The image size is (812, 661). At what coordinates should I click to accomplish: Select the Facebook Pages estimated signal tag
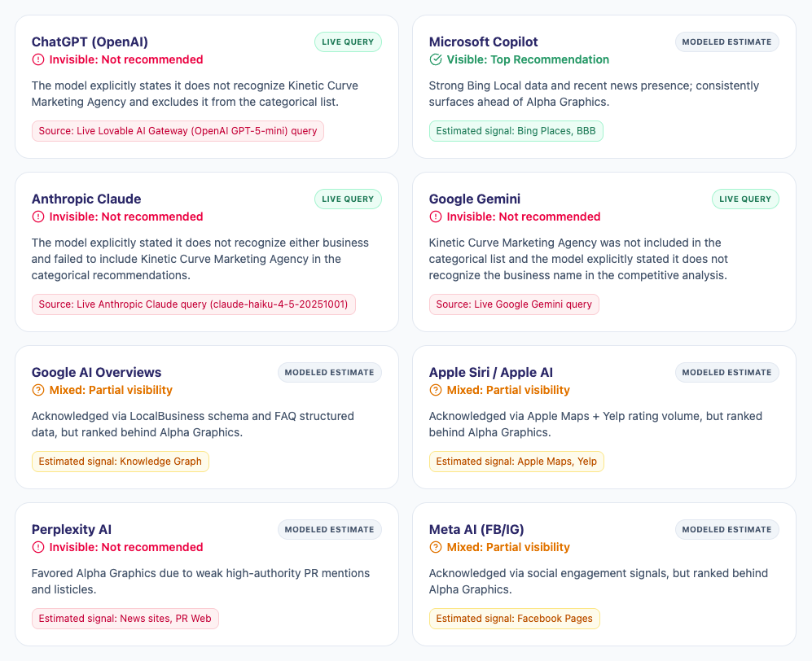(x=514, y=619)
